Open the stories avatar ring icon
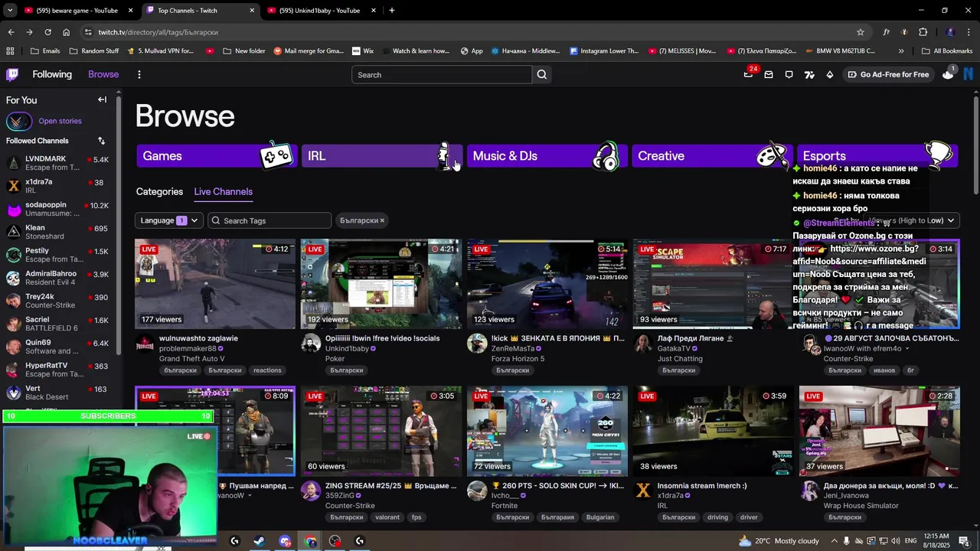The height and width of the screenshot is (551, 980). click(x=18, y=121)
